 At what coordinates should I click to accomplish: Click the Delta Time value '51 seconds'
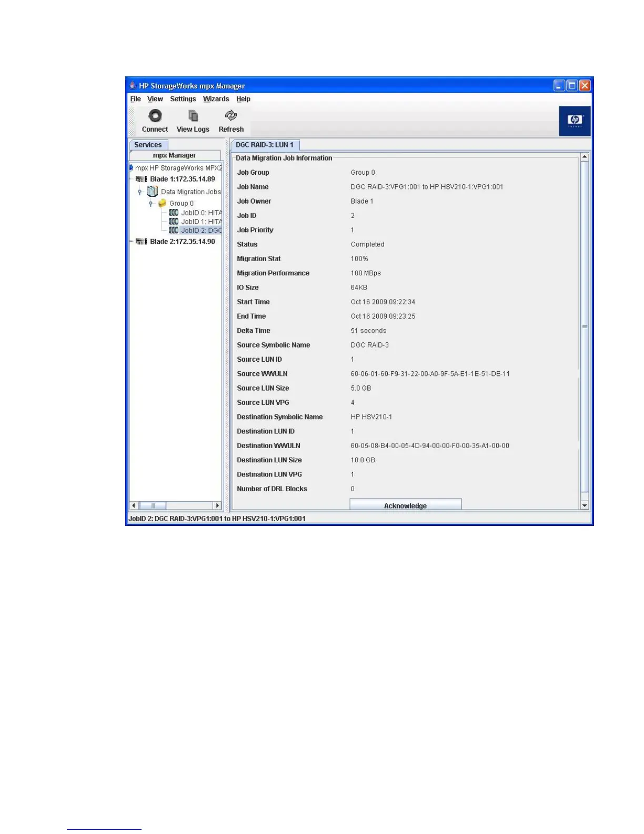(x=368, y=331)
